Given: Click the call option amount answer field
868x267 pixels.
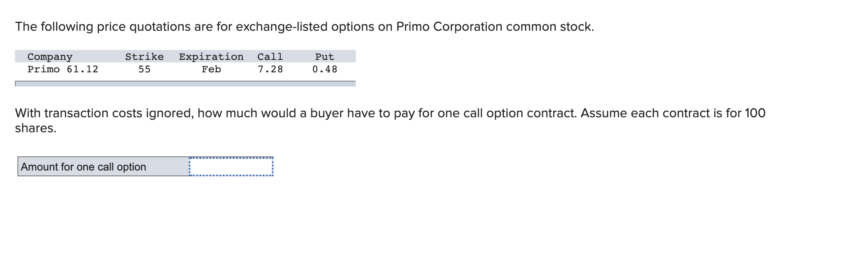Looking at the screenshot, I should (231, 167).
